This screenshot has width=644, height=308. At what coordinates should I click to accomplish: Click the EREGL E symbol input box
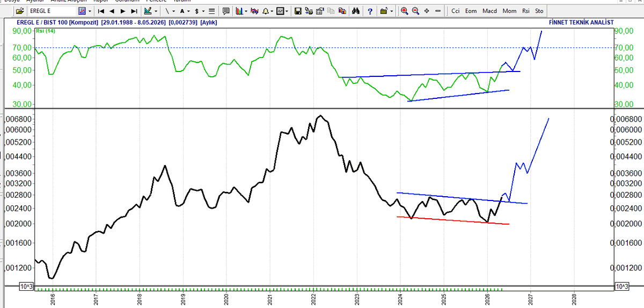[52, 11]
